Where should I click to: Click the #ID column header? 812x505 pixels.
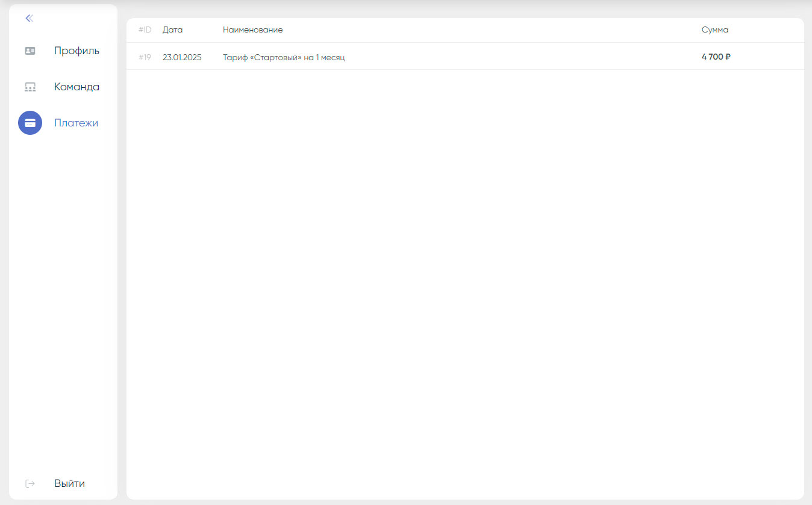pyautogui.click(x=145, y=30)
